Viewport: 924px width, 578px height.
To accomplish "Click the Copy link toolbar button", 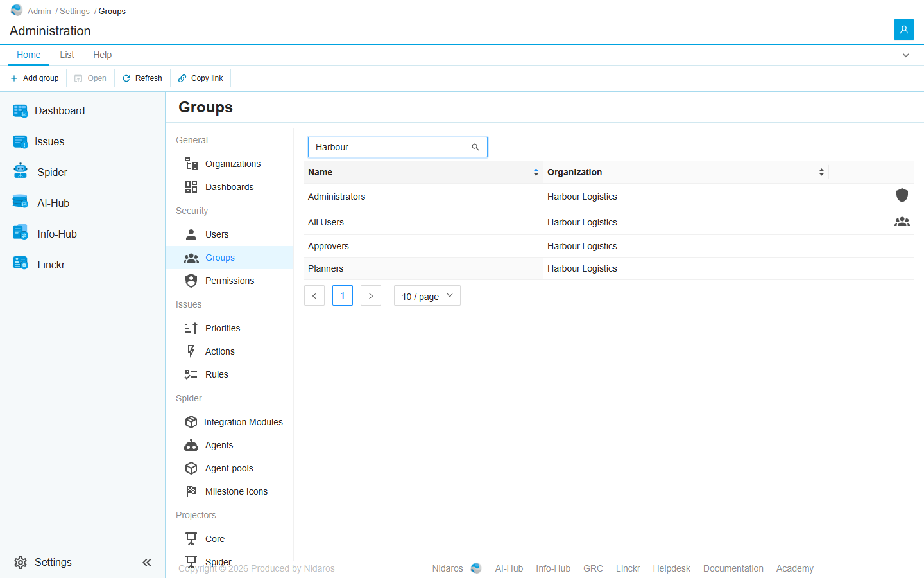I will 201,78.
